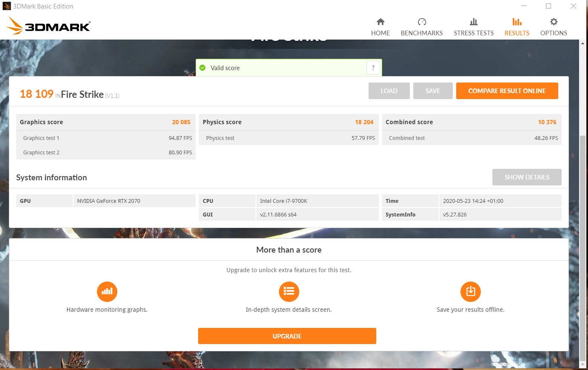588x370 pixels.
Task: Click the Save results offline icon
Action: 471,292
